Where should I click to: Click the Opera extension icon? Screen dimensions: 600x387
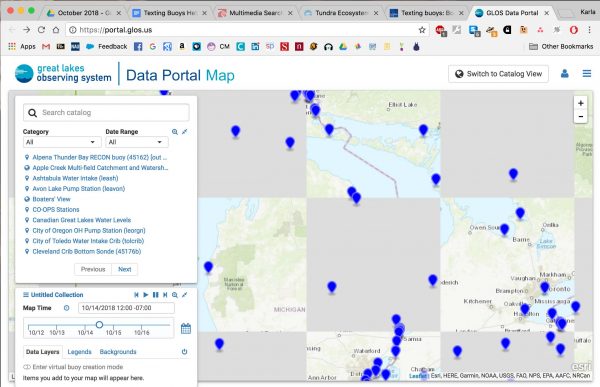pyautogui.click(x=573, y=30)
